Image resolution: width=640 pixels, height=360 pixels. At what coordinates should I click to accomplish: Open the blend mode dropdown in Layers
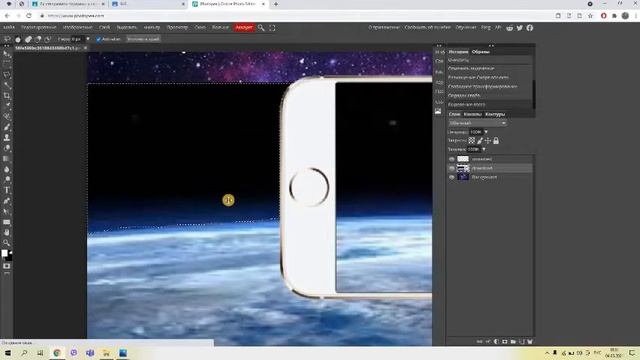click(478, 123)
